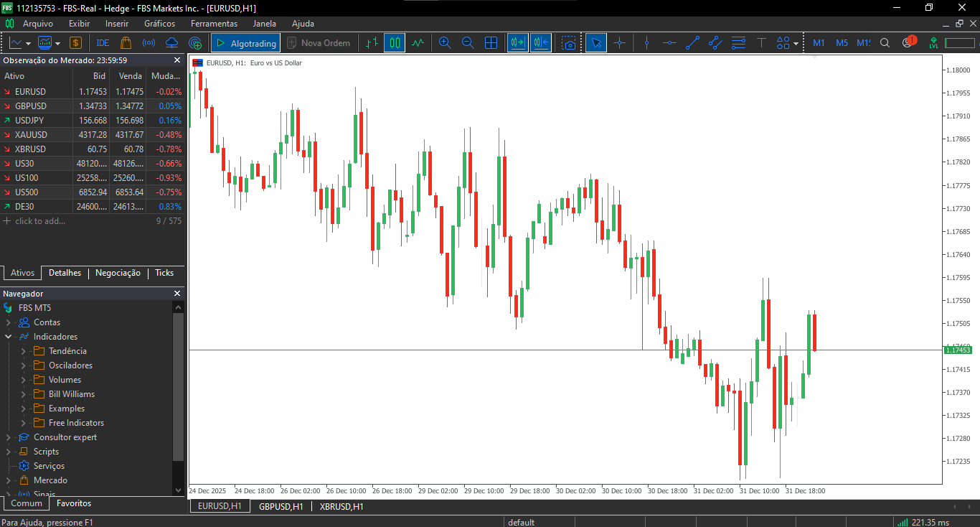Viewport: 980px width, 527px height.
Task: Toggle chart auto scroll to end
Action: [x=517, y=43]
